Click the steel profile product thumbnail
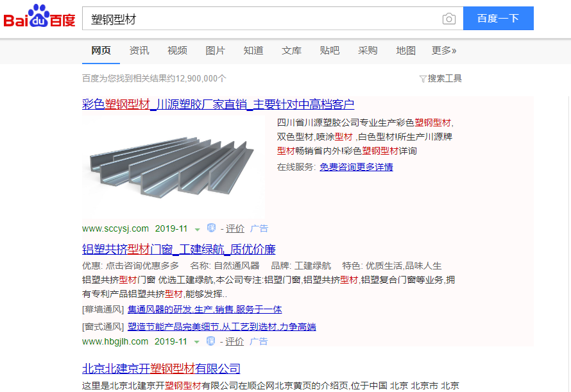This screenshot has width=571, height=392. 173,165
